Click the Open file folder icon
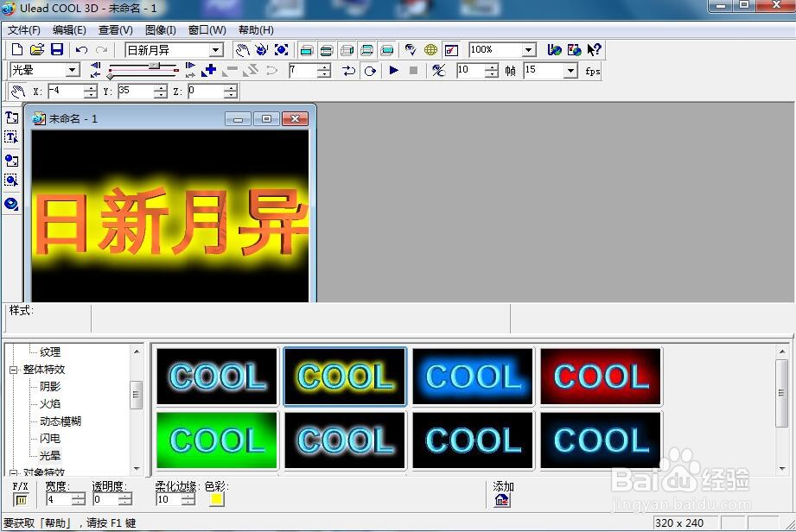 coord(36,50)
